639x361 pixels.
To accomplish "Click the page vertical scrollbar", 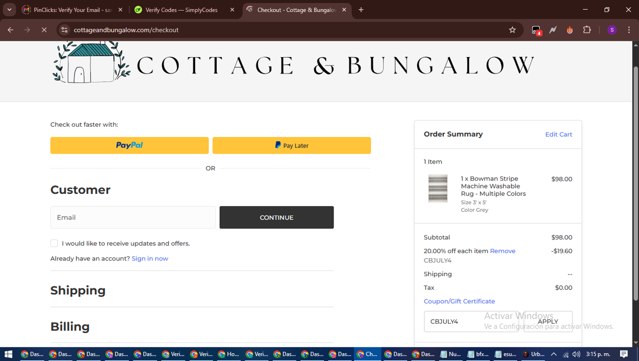I will [x=635, y=183].
